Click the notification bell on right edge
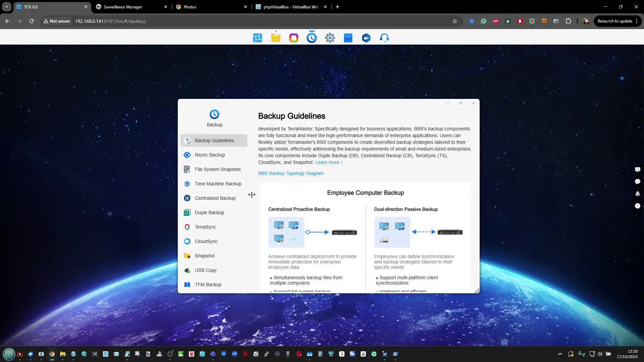This screenshot has height=362, width=644. 637,194
